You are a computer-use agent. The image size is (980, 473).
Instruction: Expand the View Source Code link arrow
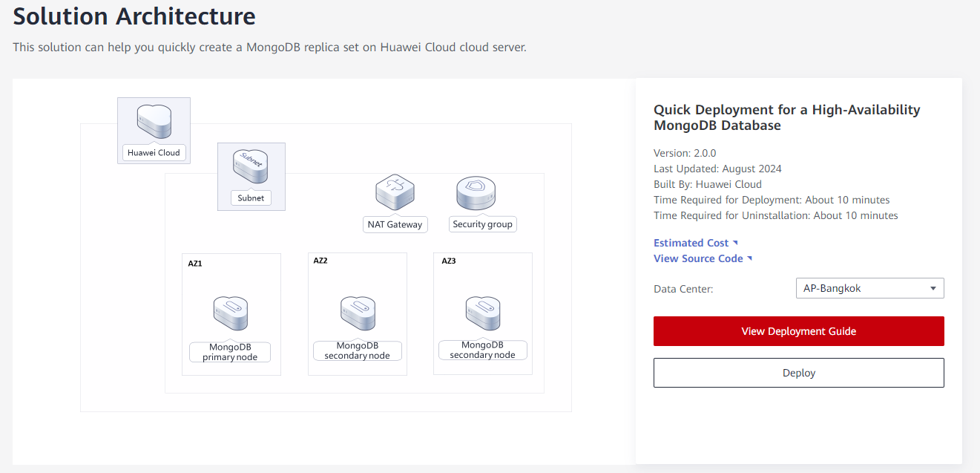750,258
